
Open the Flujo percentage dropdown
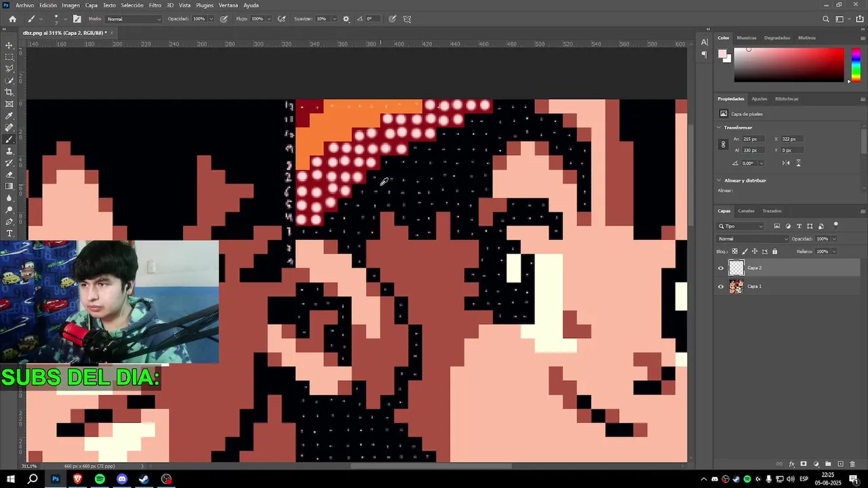[269, 19]
